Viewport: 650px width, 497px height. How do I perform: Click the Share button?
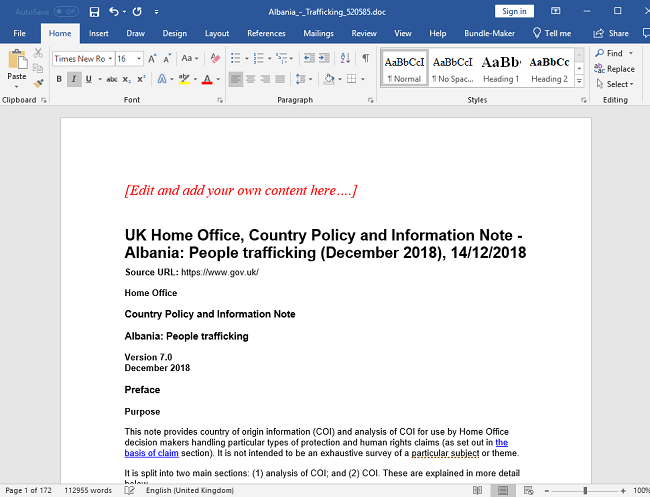click(611, 34)
